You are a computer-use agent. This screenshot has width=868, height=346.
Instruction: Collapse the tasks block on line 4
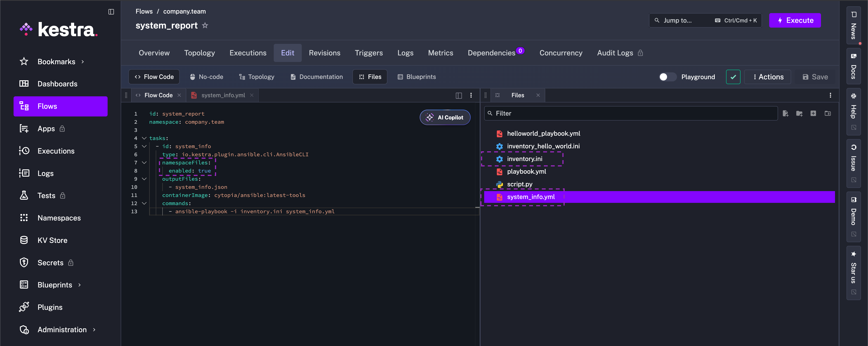144,138
